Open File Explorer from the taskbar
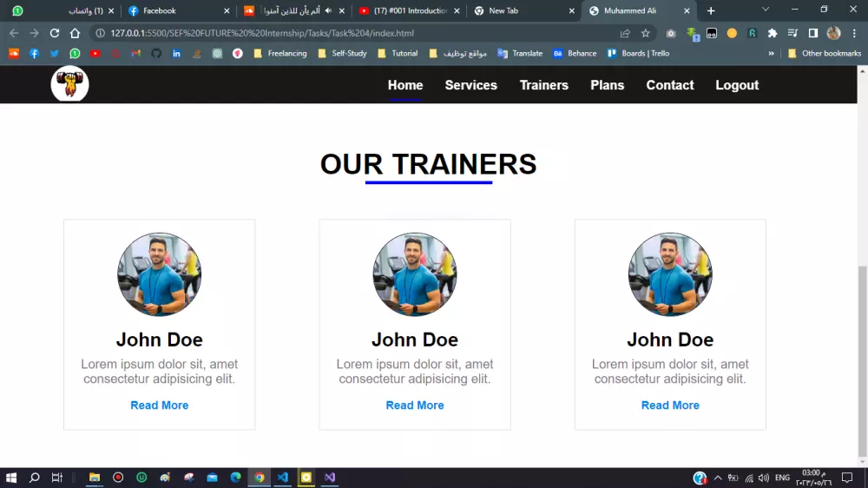Image resolution: width=868 pixels, height=488 pixels. coord(95,478)
